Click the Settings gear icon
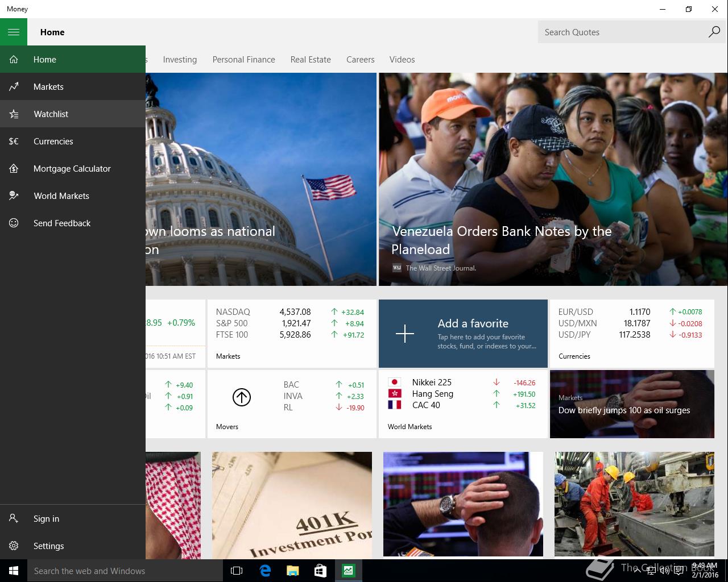Screen dimensions: 728x582 pyautogui.click(x=14, y=546)
